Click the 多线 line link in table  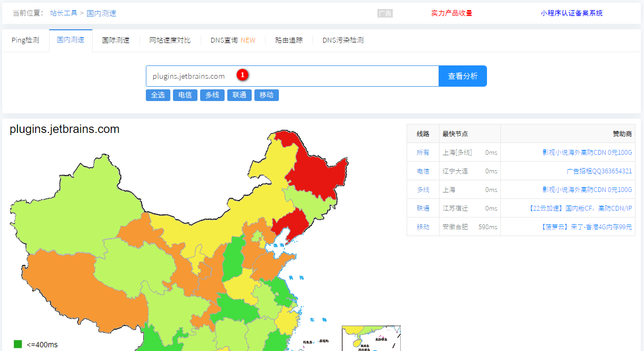[x=423, y=190]
